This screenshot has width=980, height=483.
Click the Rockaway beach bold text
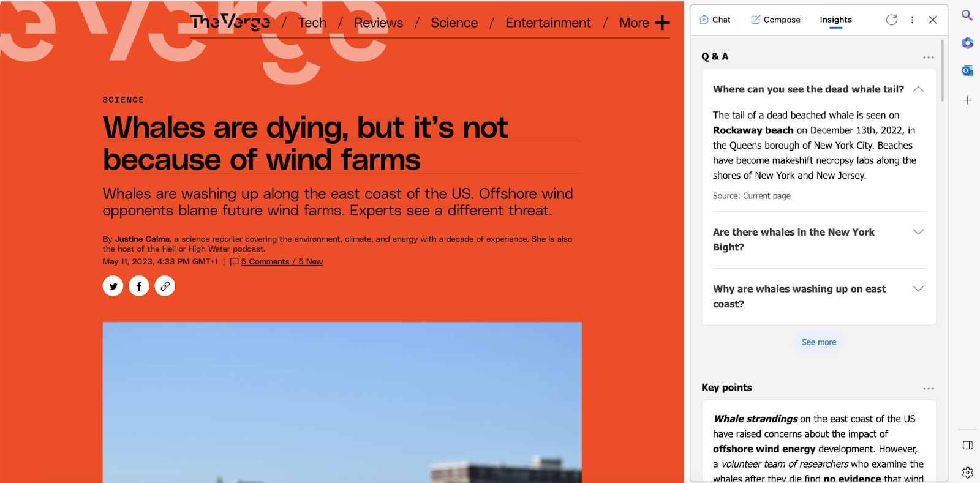click(x=753, y=130)
